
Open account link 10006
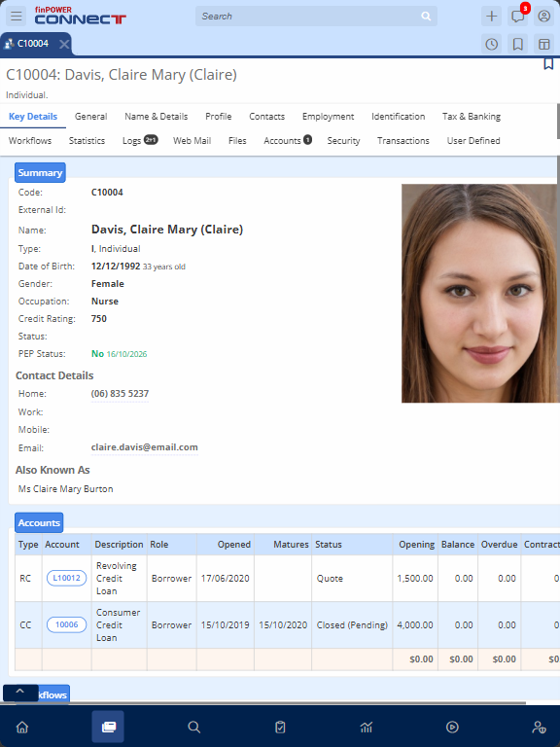click(x=67, y=624)
